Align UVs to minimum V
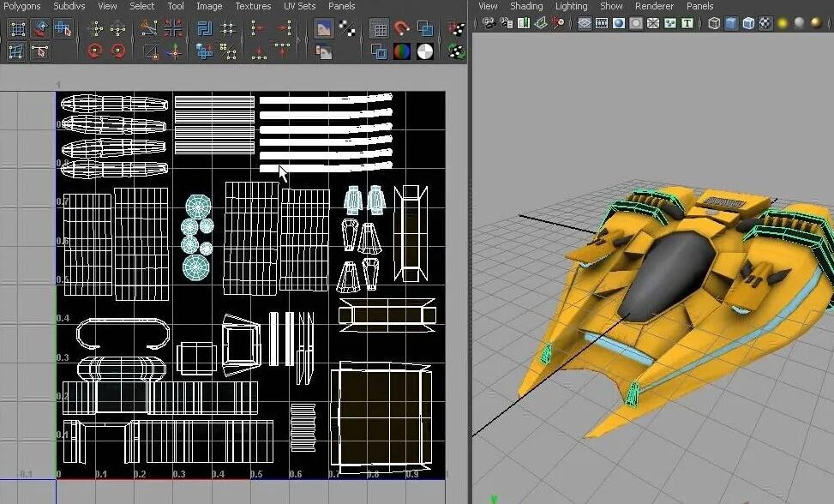This screenshot has width=834, height=504. click(x=259, y=51)
